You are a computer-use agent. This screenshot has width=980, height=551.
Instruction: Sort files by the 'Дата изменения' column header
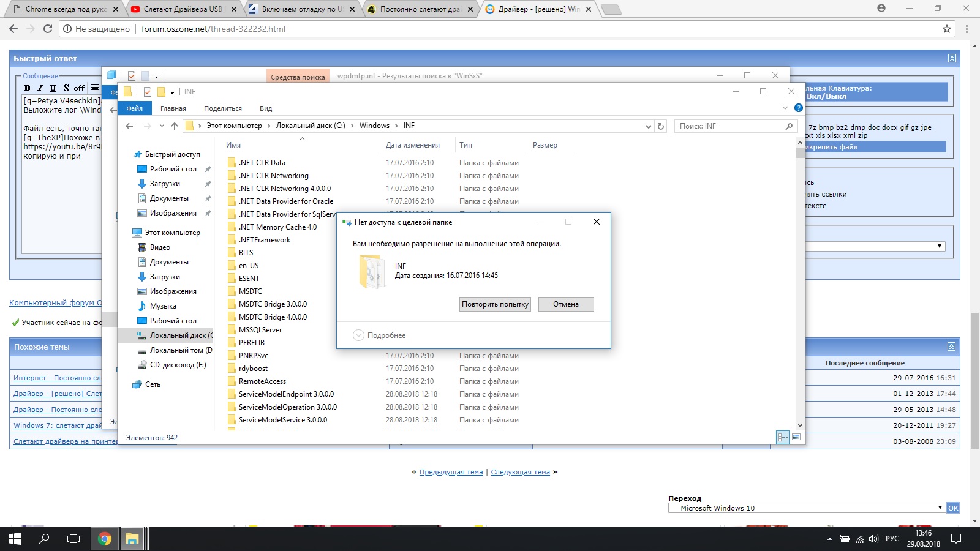(x=413, y=145)
